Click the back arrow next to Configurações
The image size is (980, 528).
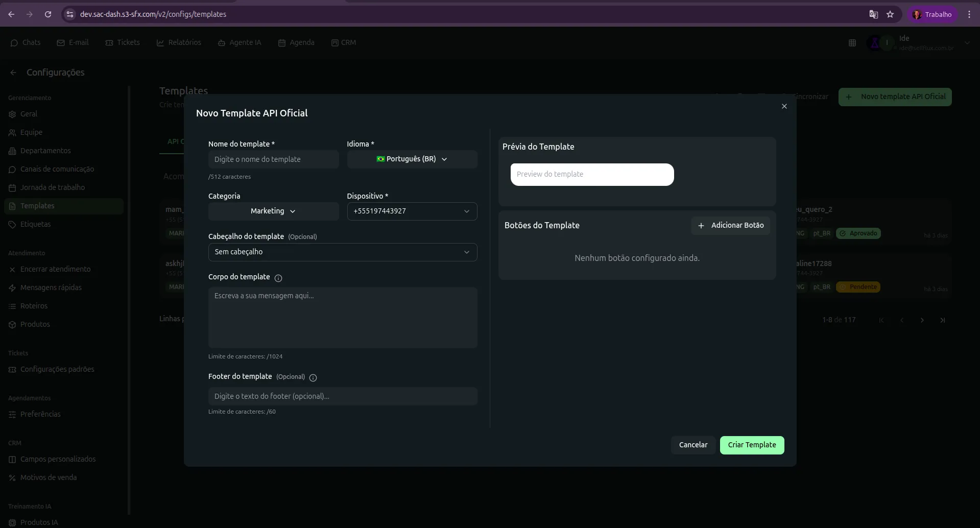(13, 73)
